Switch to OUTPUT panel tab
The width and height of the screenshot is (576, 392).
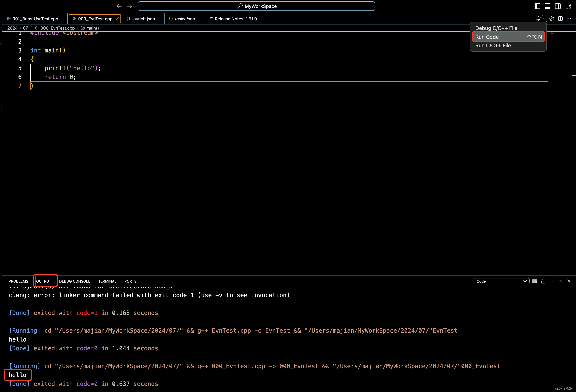coord(44,281)
